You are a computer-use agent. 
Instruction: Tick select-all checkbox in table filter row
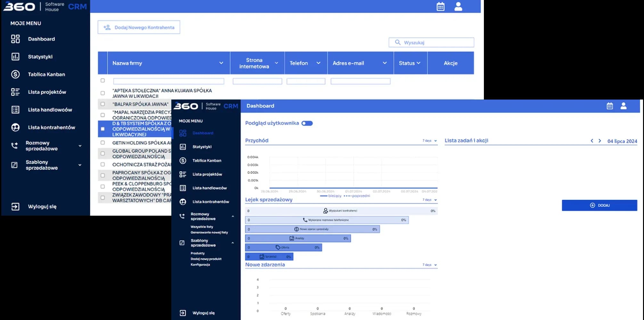102,81
